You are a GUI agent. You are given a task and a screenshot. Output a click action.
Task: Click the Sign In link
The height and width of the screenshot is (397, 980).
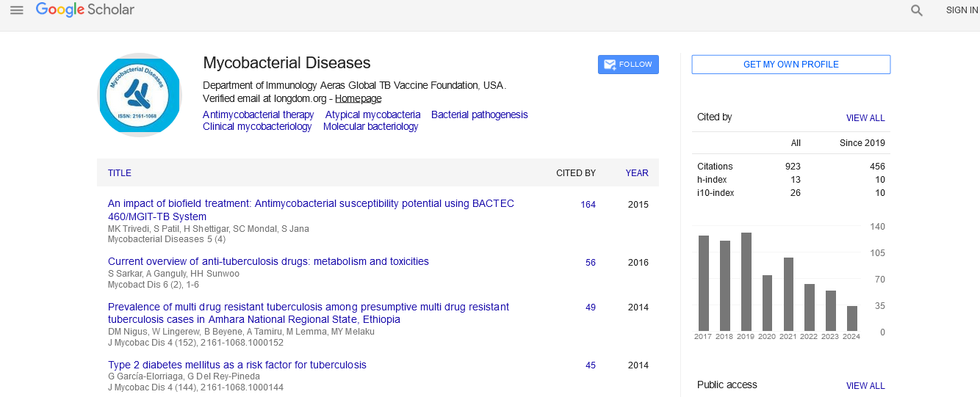pyautogui.click(x=962, y=10)
